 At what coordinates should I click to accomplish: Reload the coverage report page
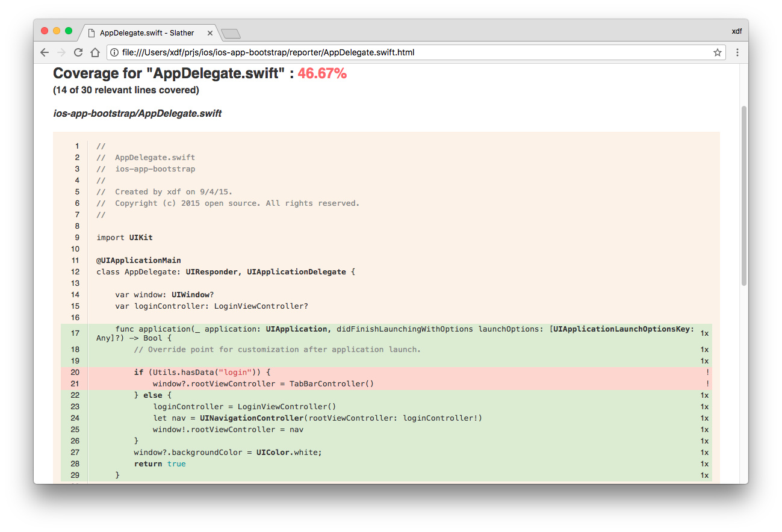[x=78, y=52]
